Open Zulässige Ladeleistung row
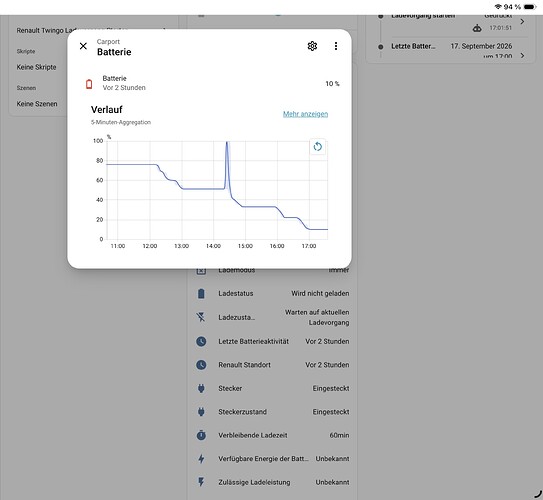The width and height of the screenshot is (543, 500). [272, 482]
